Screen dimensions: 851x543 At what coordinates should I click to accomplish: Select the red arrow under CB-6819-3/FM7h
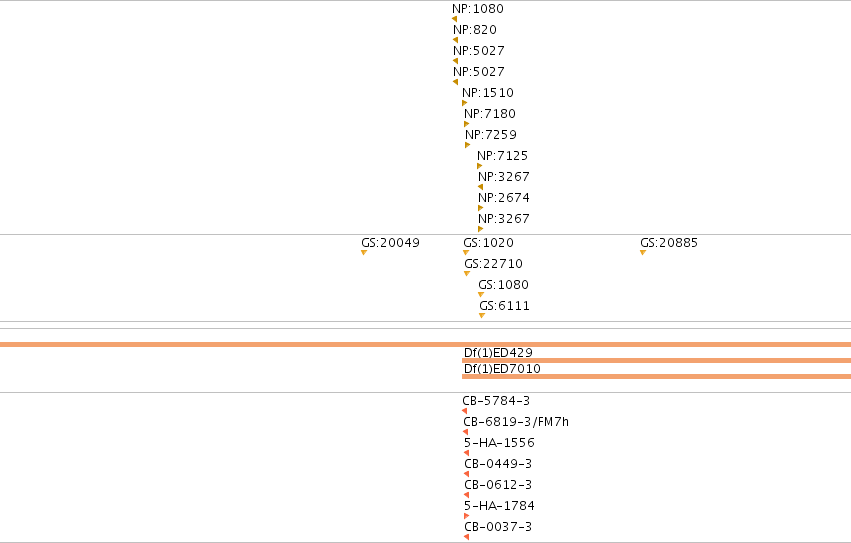pyautogui.click(x=465, y=432)
